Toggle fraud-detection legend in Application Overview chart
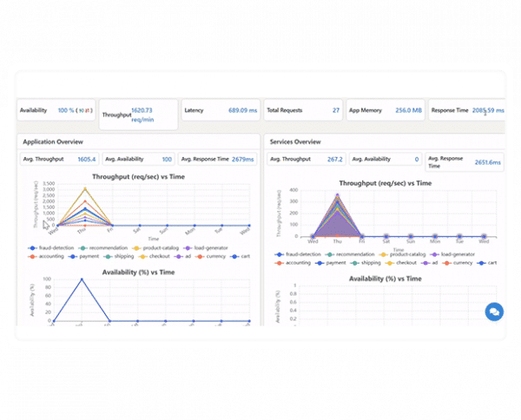This screenshot has height=420, width=521. coord(51,248)
